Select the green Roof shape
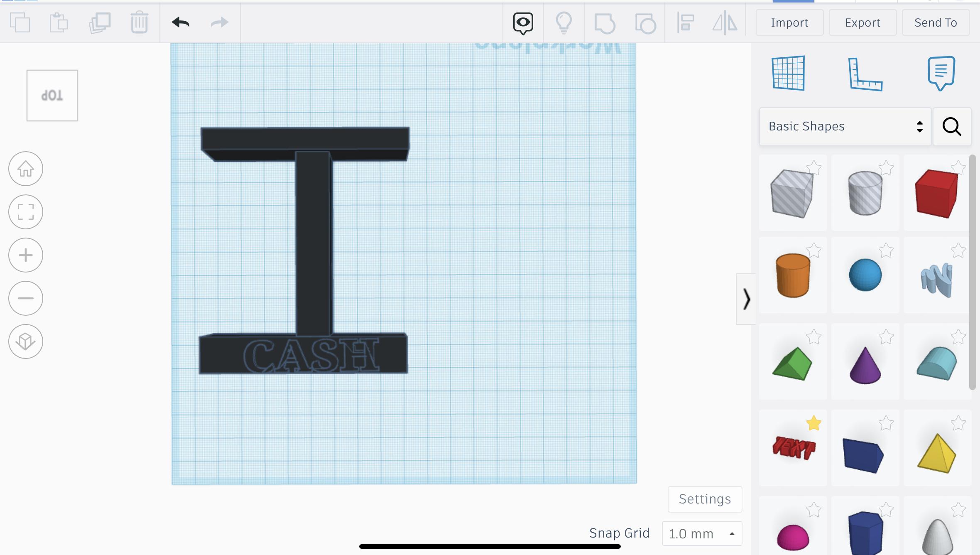The width and height of the screenshot is (980, 555). pos(792,364)
